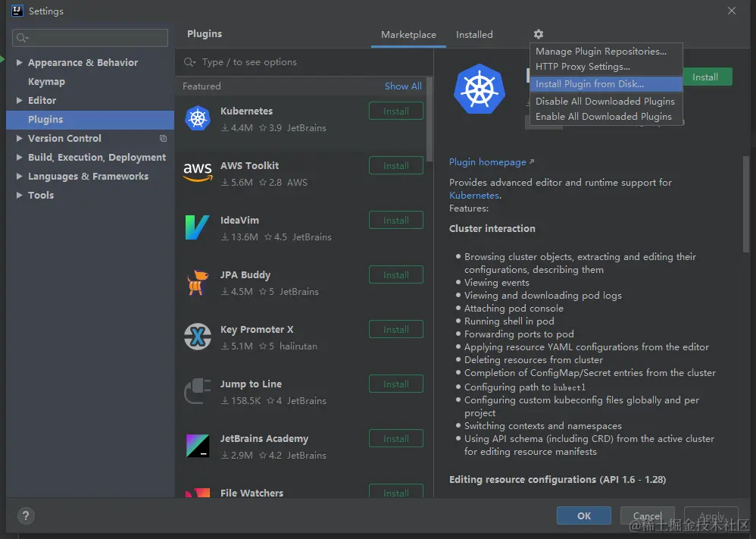Select Install Plugin from Disk

coord(606,84)
